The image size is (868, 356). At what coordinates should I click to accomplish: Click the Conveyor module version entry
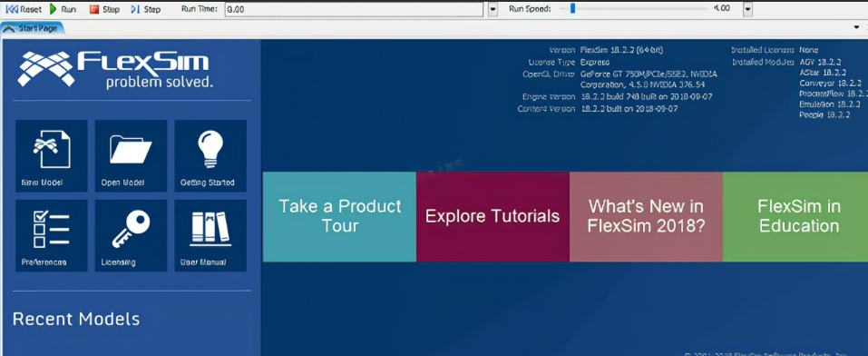pos(830,84)
